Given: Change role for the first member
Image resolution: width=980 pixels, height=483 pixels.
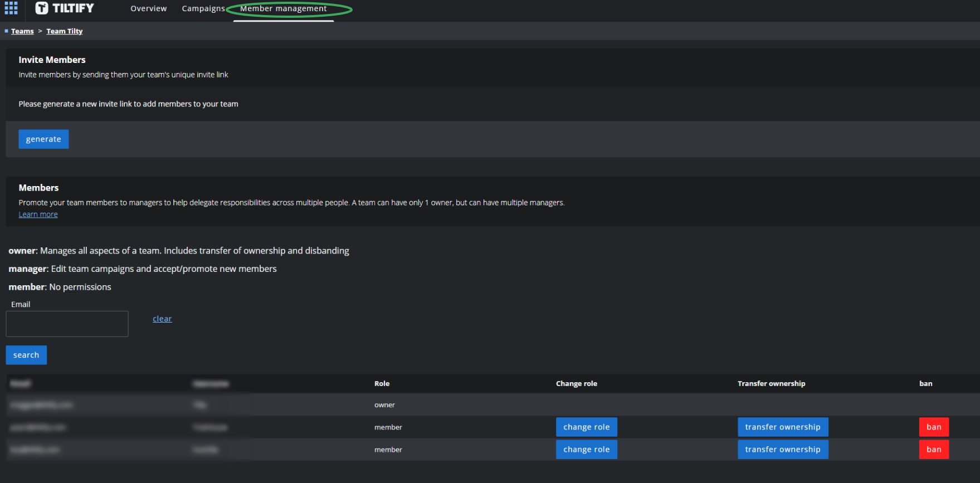Looking at the screenshot, I should 586,427.
